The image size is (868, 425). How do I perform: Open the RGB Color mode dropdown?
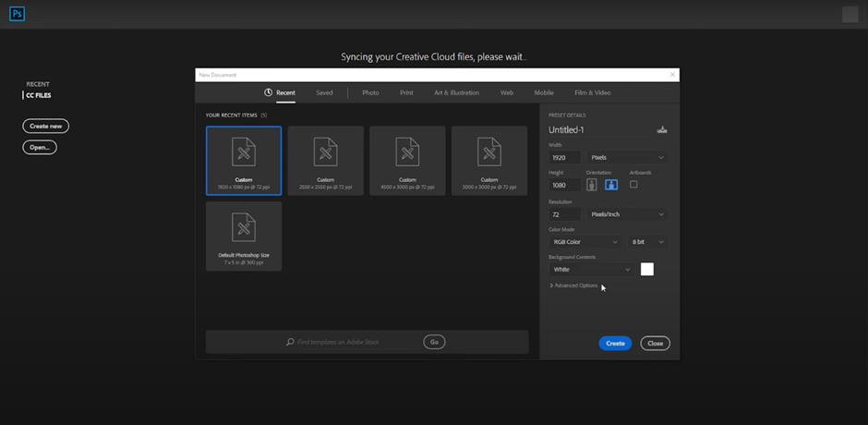point(585,242)
